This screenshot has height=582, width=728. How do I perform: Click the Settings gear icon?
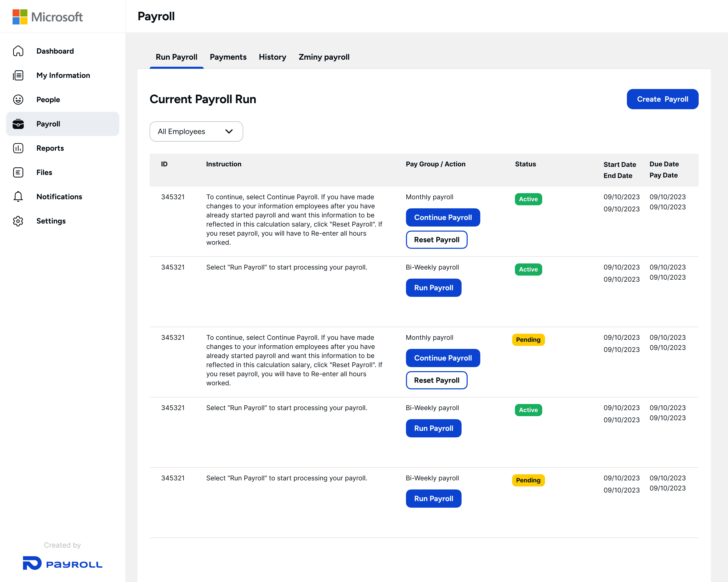18,221
